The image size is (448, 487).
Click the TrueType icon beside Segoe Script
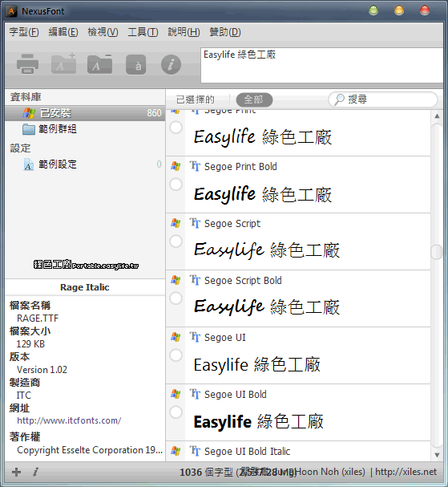pyautogui.click(x=195, y=223)
